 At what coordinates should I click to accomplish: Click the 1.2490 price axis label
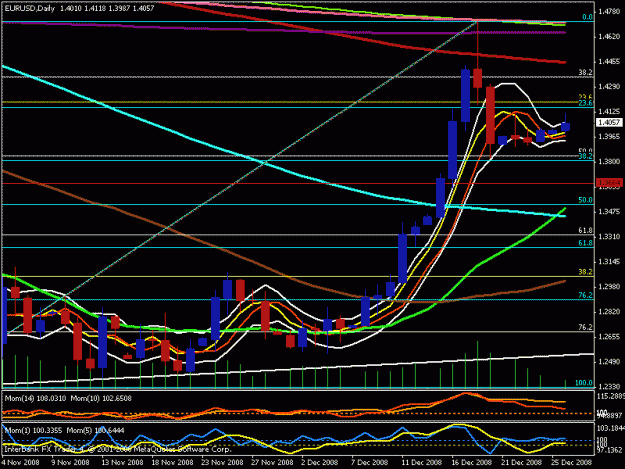pos(609,362)
